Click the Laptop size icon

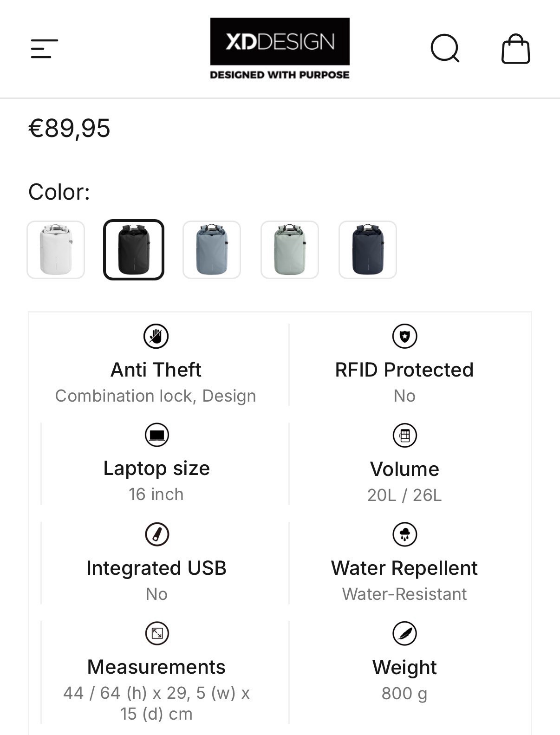pyautogui.click(x=157, y=435)
